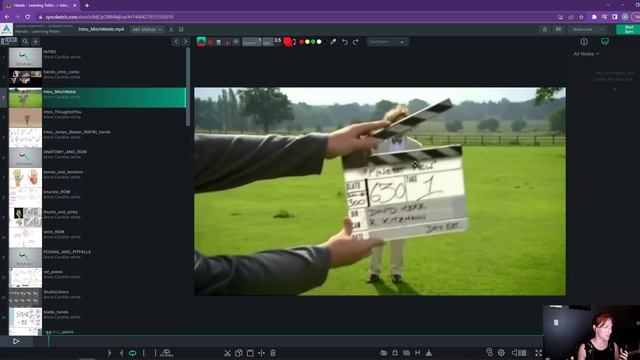The image size is (640, 360).
Task: Toggle the green loop playback icon
Action: [x=133, y=353]
